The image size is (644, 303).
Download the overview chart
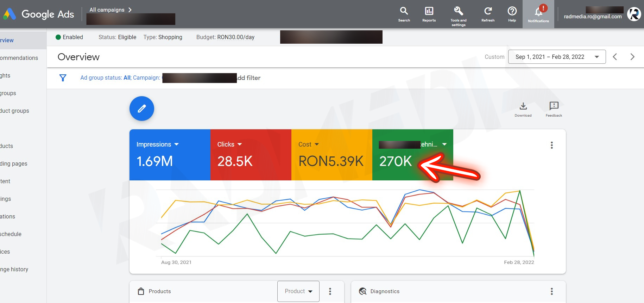click(x=523, y=109)
